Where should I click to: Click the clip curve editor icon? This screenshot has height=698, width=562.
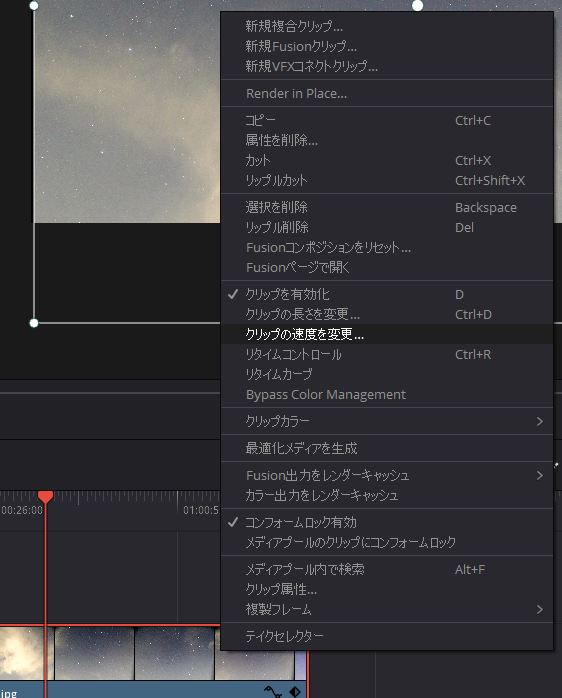[273, 691]
